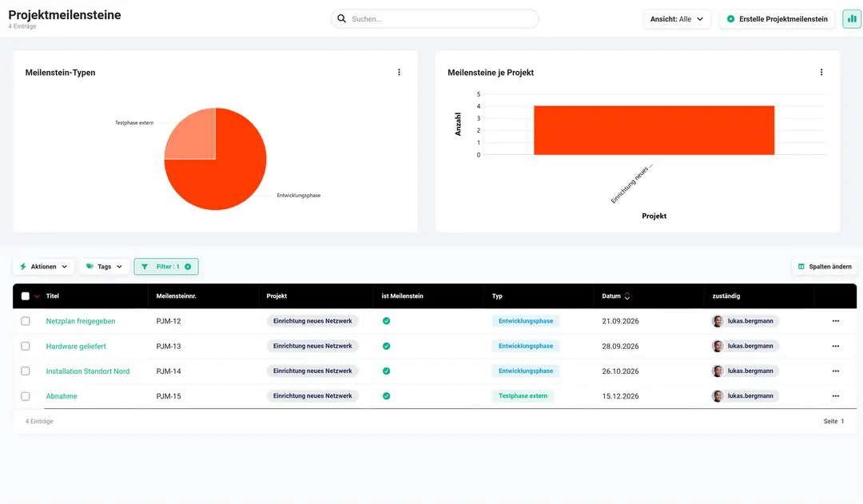The width and height of the screenshot is (863, 504).
Task: Click Einrichtung neues Netzwerk tag in PJM-12 row
Action: (x=312, y=321)
